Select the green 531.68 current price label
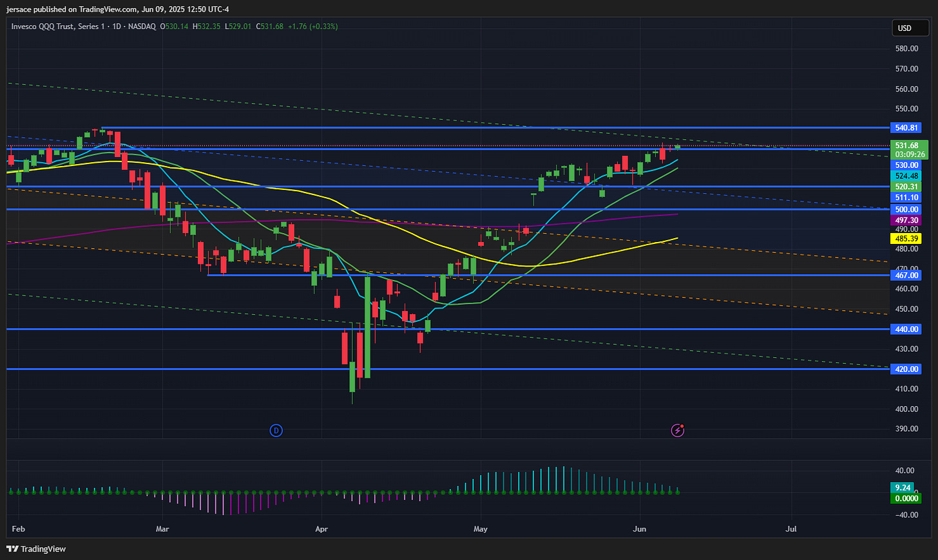938x560 pixels. [x=908, y=145]
